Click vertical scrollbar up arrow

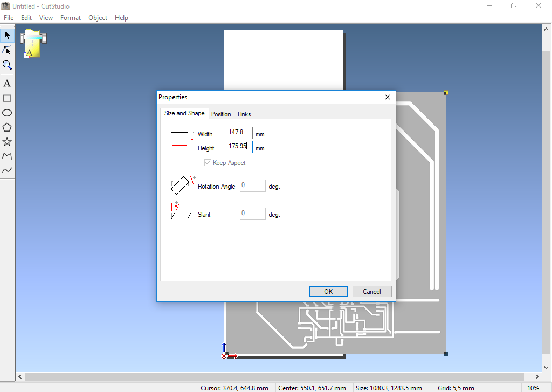[547, 29]
